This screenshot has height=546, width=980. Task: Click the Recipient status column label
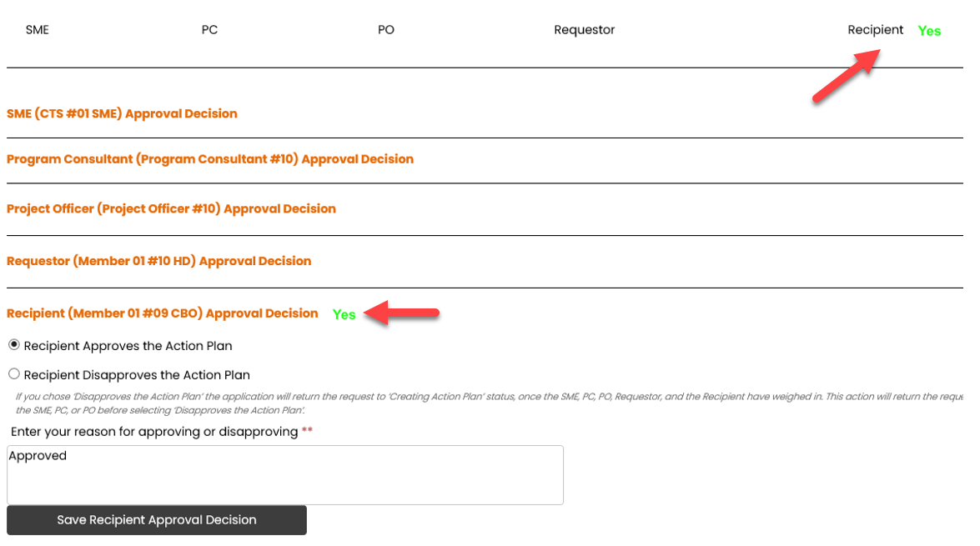pos(876,30)
